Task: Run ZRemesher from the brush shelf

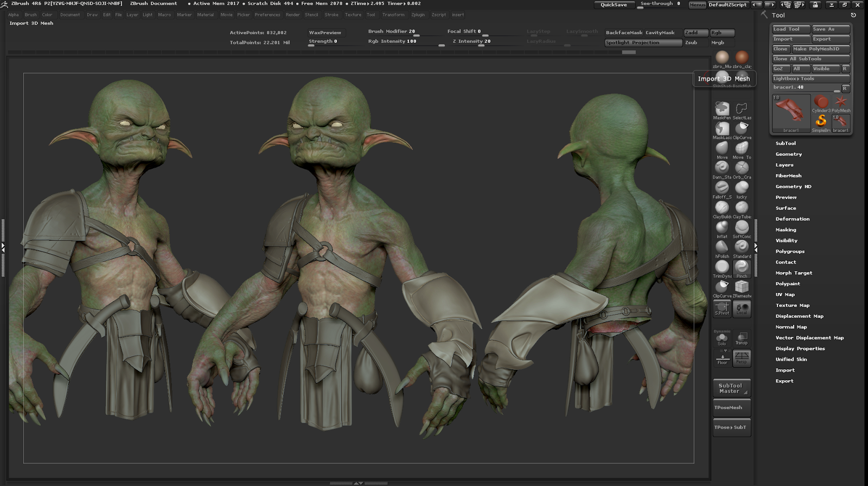Action: pyautogui.click(x=742, y=288)
